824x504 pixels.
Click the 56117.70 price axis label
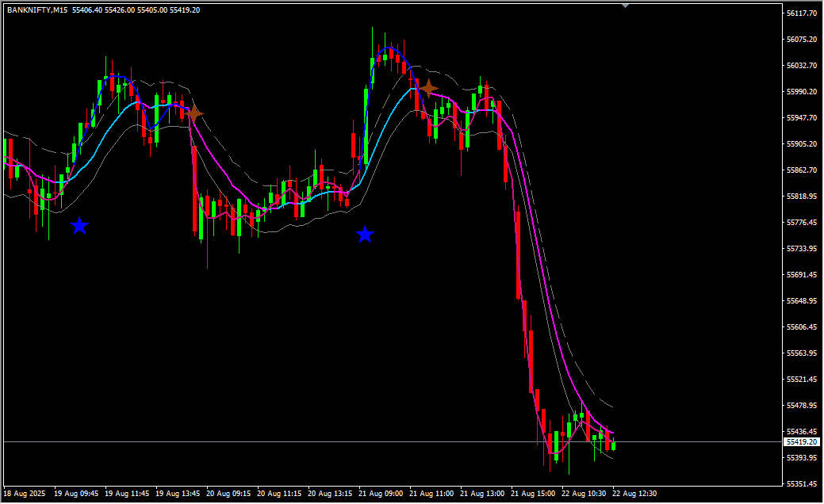coord(802,13)
